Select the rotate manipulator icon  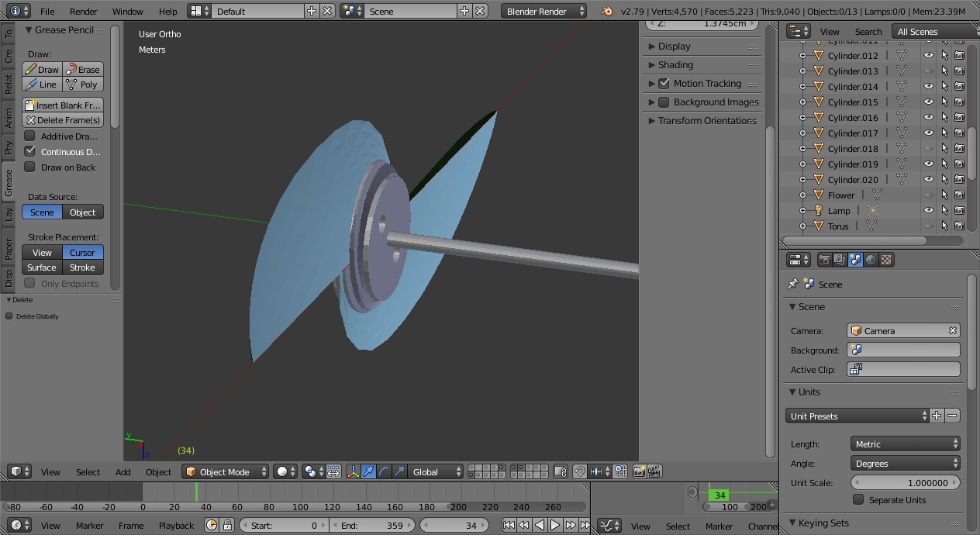[384, 471]
